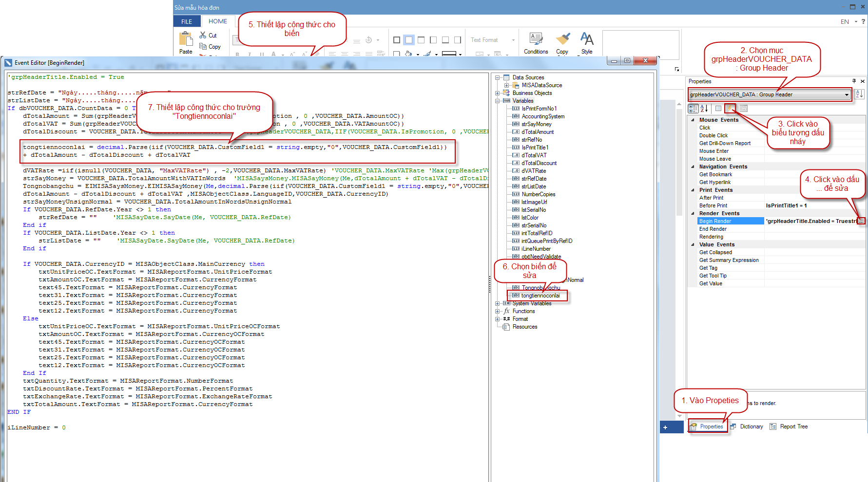Image resolution: width=868 pixels, height=482 pixels.
Task: Collapse the Navigation Events group
Action: point(693,167)
